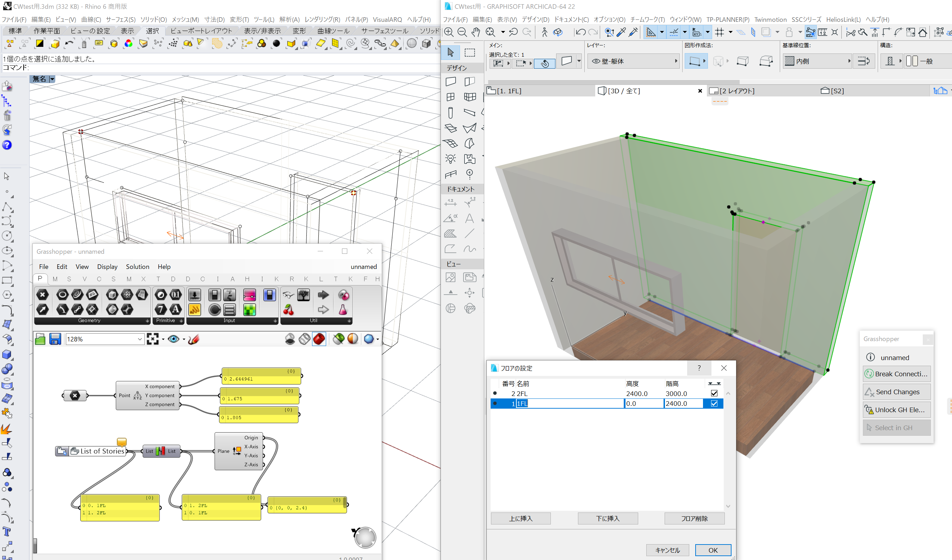
Task: Uncheck the 2FL floor checkbox
Action: 714,394
